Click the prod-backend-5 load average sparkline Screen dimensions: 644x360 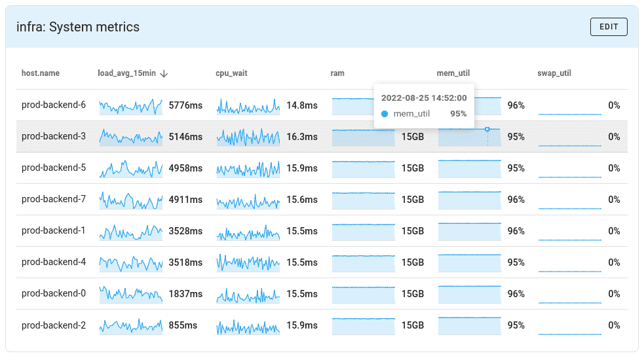click(x=130, y=168)
